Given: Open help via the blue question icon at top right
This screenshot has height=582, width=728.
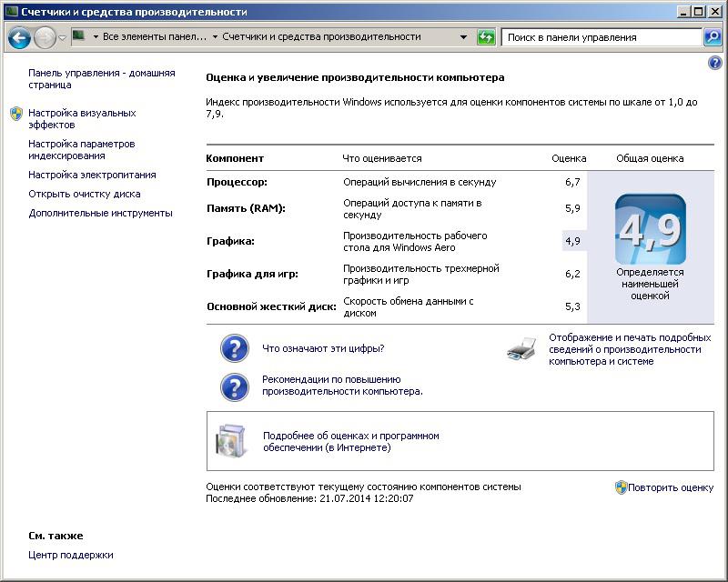Looking at the screenshot, I should tap(714, 63).
